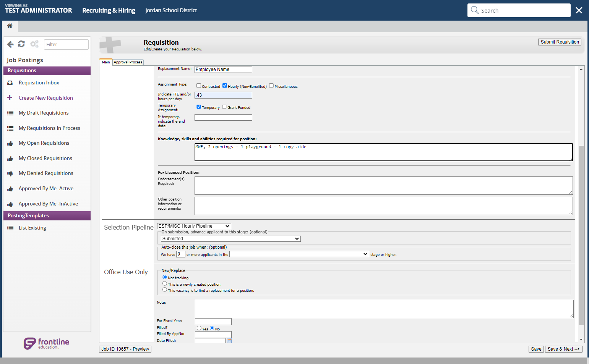Click the PostingTemplates section header

47,216
